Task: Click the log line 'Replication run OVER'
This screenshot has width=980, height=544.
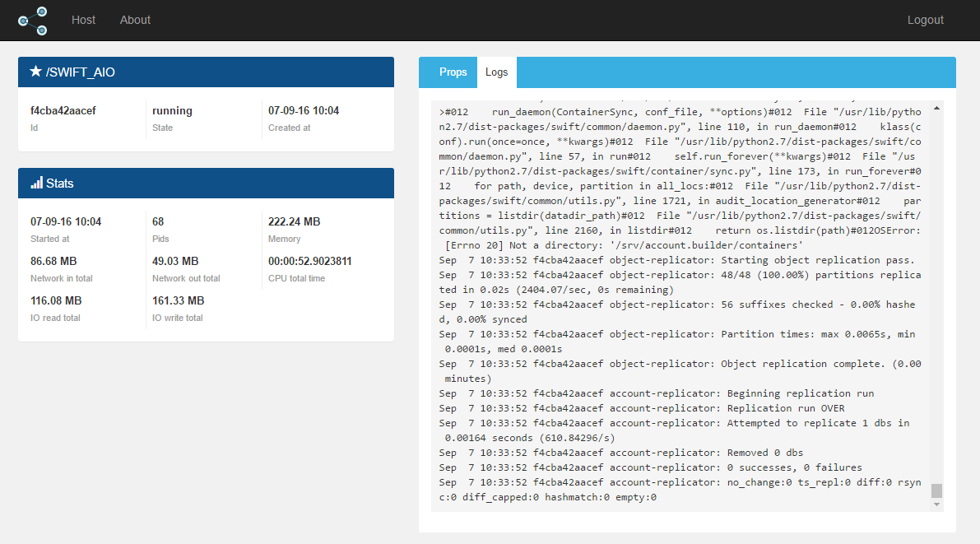Action: [642, 408]
